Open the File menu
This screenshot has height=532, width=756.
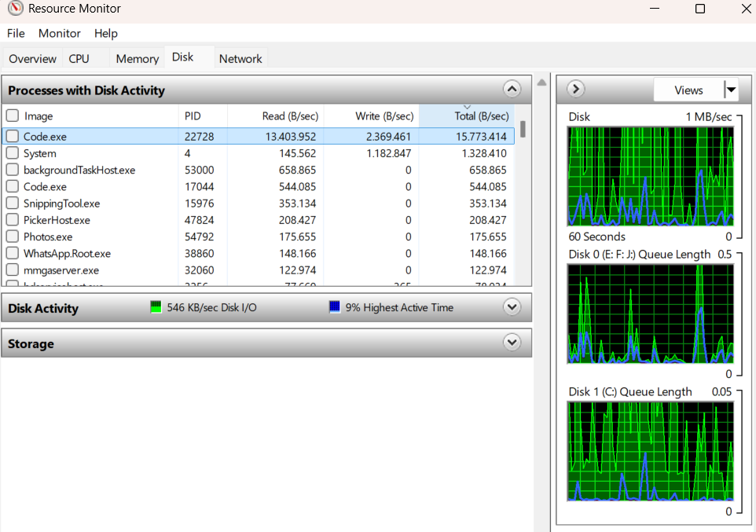[x=16, y=33]
